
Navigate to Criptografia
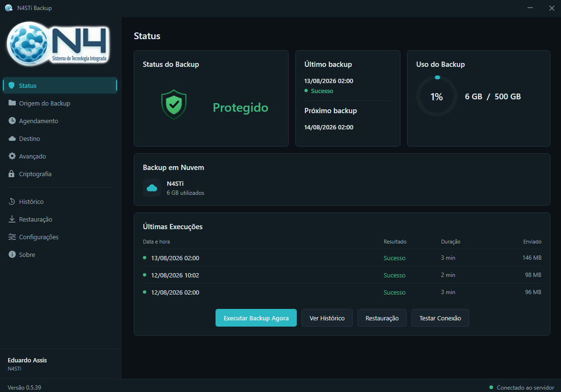pos(60,174)
